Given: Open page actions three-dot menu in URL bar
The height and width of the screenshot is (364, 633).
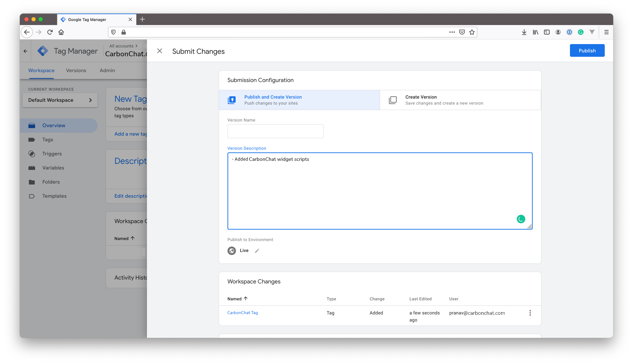Looking at the screenshot, I should [x=452, y=32].
